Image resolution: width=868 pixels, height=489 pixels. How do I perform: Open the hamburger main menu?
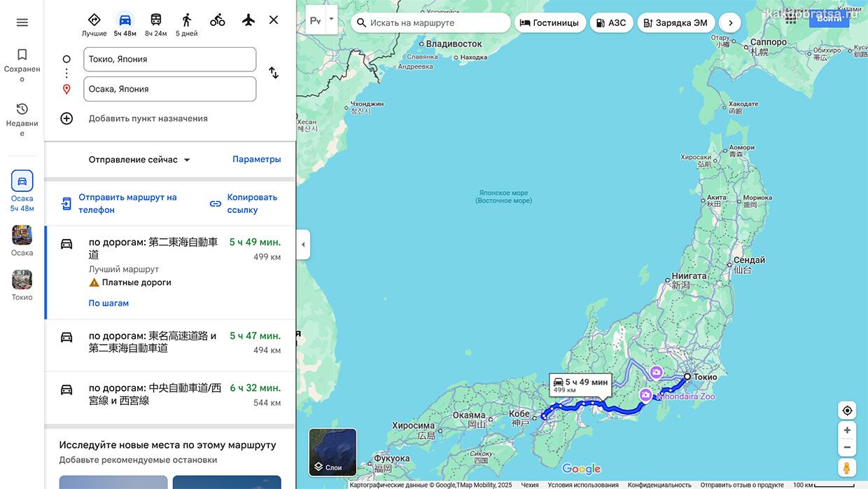(x=22, y=22)
